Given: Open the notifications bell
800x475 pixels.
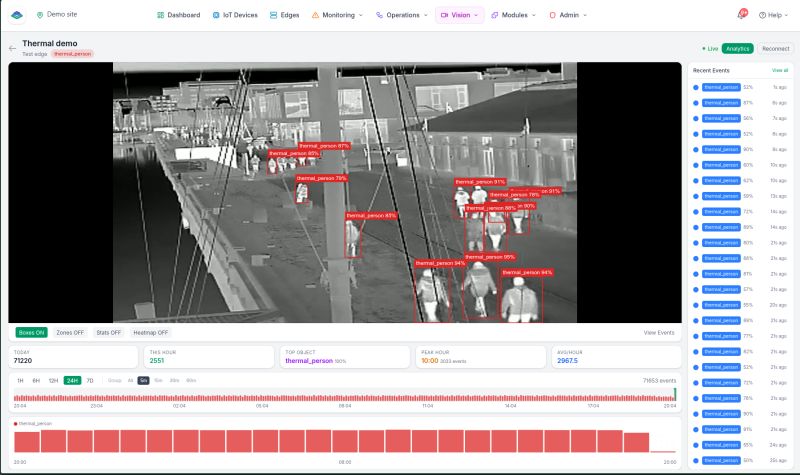Looking at the screenshot, I should pyautogui.click(x=741, y=15).
